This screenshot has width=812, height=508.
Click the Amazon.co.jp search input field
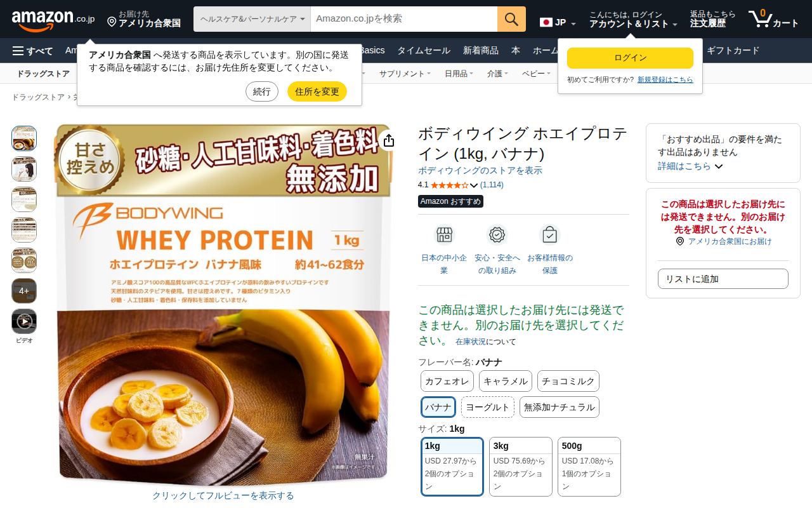click(x=404, y=19)
